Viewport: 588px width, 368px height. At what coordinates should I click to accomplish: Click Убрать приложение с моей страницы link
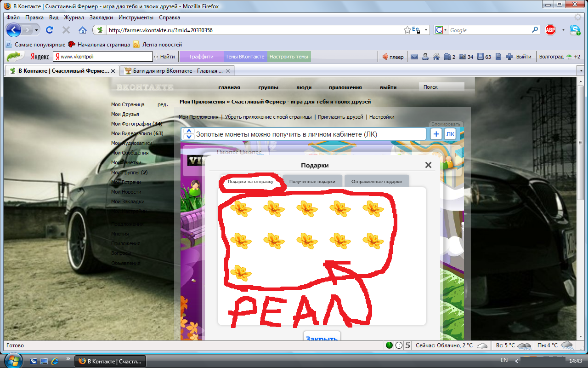click(x=268, y=117)
